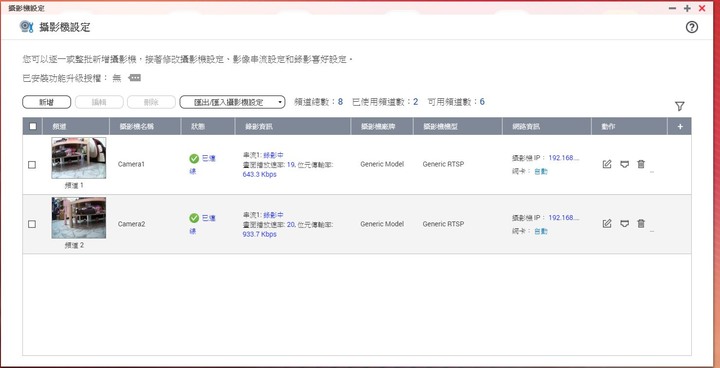720x368 pixels.
Task: Sort by 攝影機廠牌 column header
Action: pyautogui.click(x=382, y=126)
